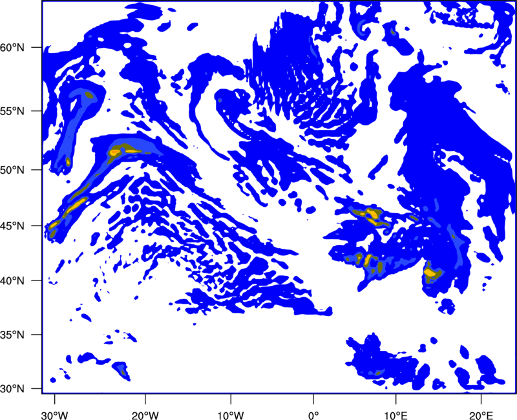Click the 55°N latitude label
517x420 pixels.
click(x=12, y=111)
